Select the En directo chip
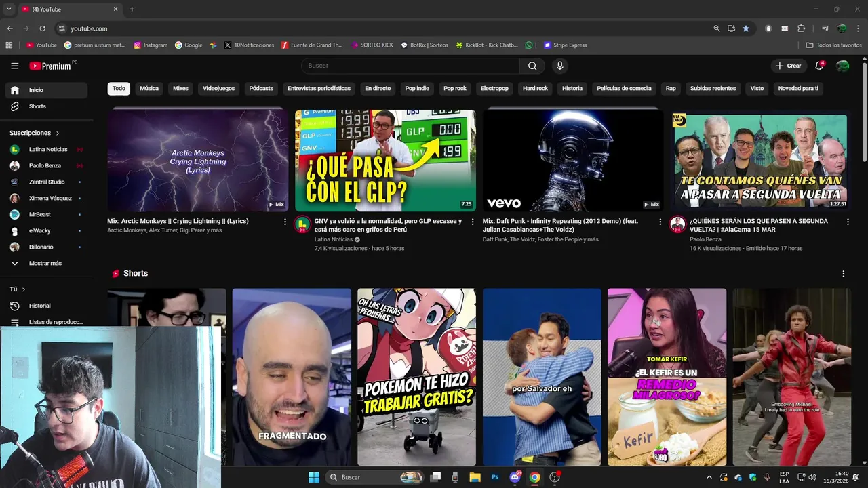868x488 pixels. (378, 88)
